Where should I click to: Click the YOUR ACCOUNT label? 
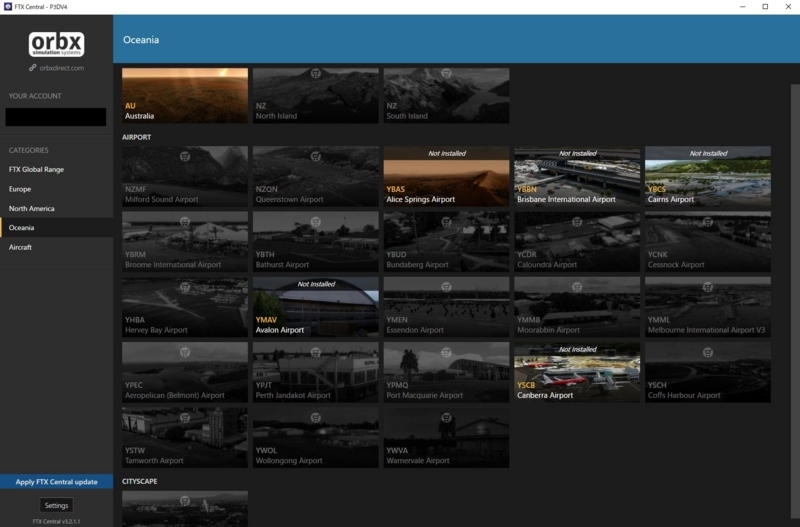pyautogui.click(x=35, y=96)
